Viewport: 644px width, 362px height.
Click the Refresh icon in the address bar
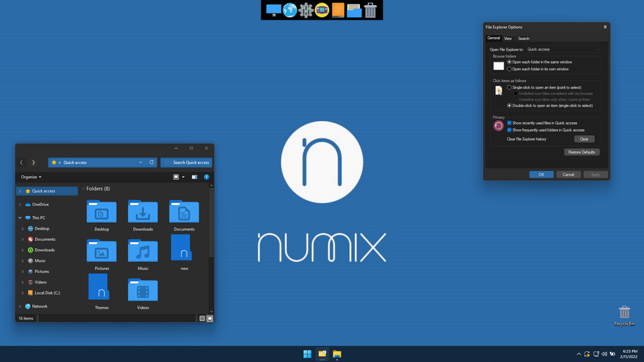click(x=152, y=163)
